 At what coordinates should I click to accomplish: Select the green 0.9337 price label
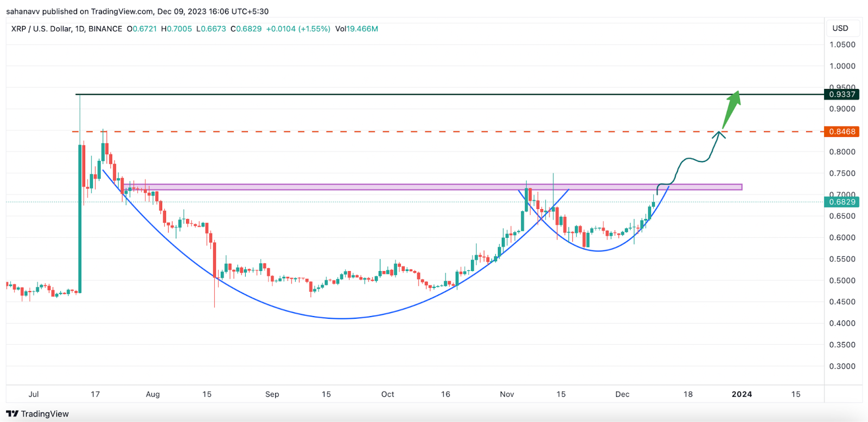[841, 94]
